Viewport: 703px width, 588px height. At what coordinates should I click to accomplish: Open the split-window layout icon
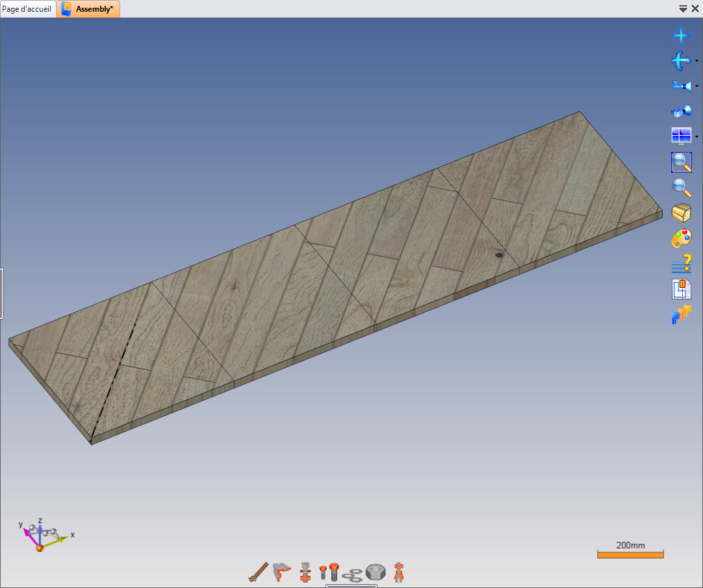click(x=681, y=136)
